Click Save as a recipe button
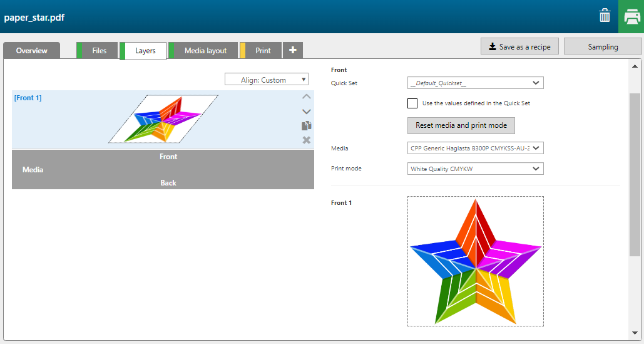The height and width of the screenshot is (344, 644). (519, 46)
